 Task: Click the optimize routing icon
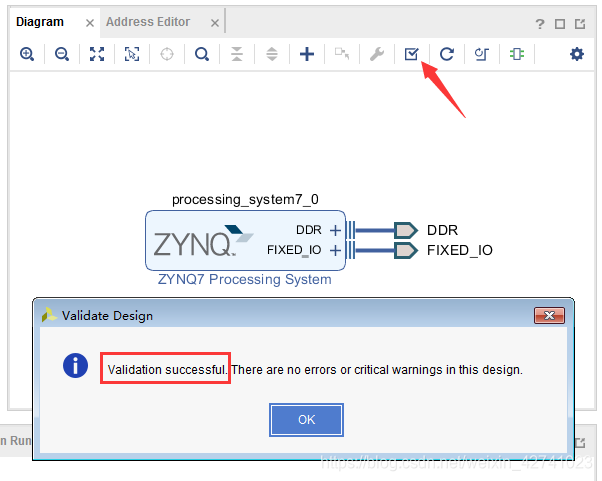tap(481, 54)
